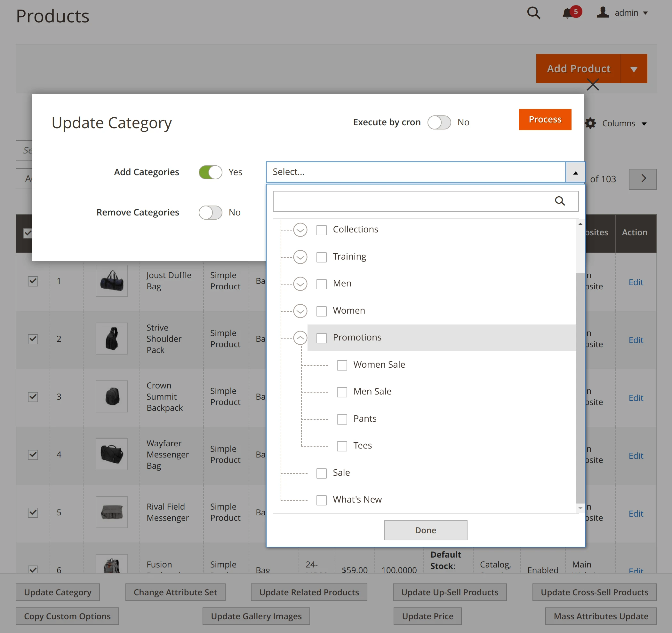The height and width of the screenshot is (633, 672).
Task: Open the global search magnifier icon
Action: click(533, 13)
